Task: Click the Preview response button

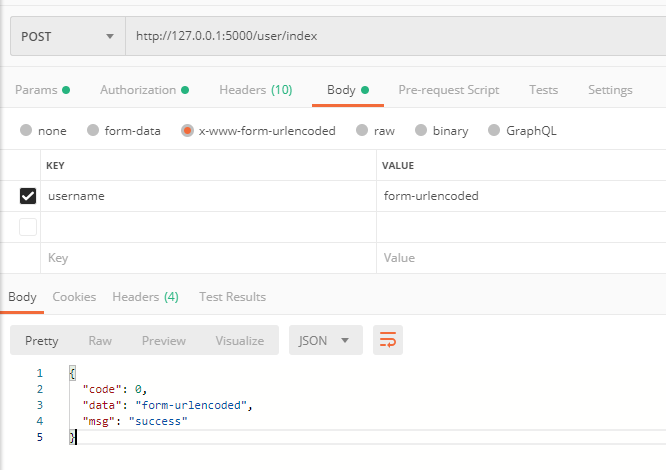Action: (163, 340)
